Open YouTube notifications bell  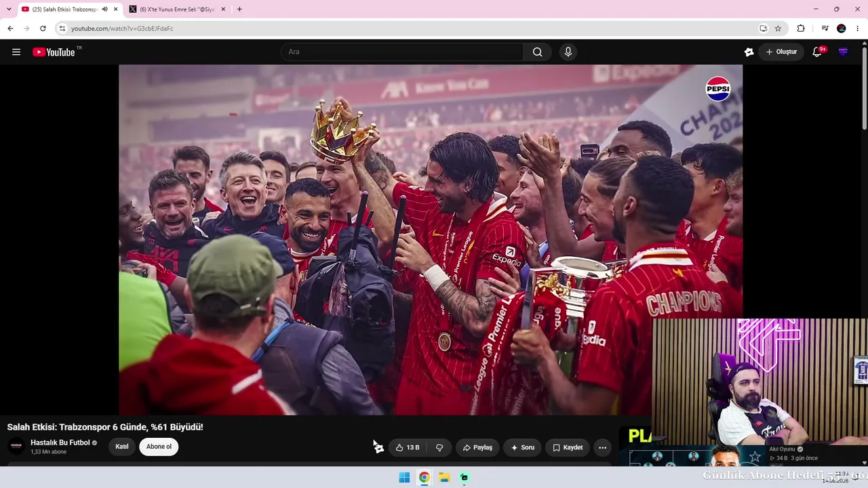pos(817,52)
